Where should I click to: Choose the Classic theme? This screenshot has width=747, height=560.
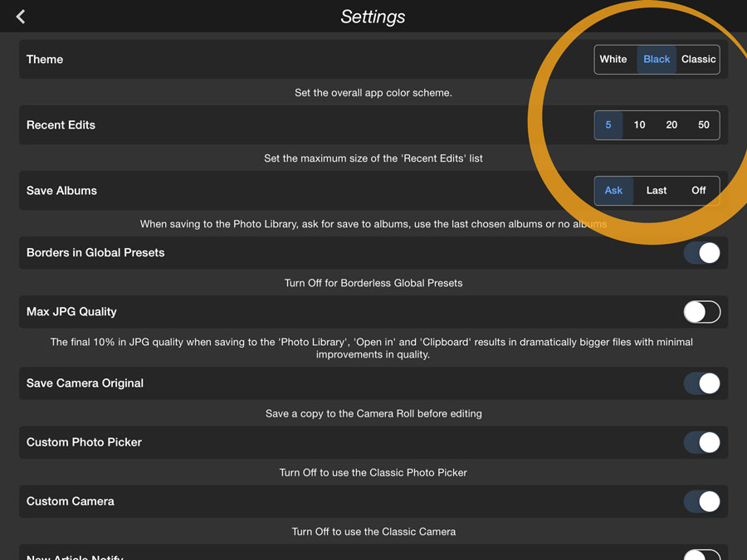coord(698,59)
